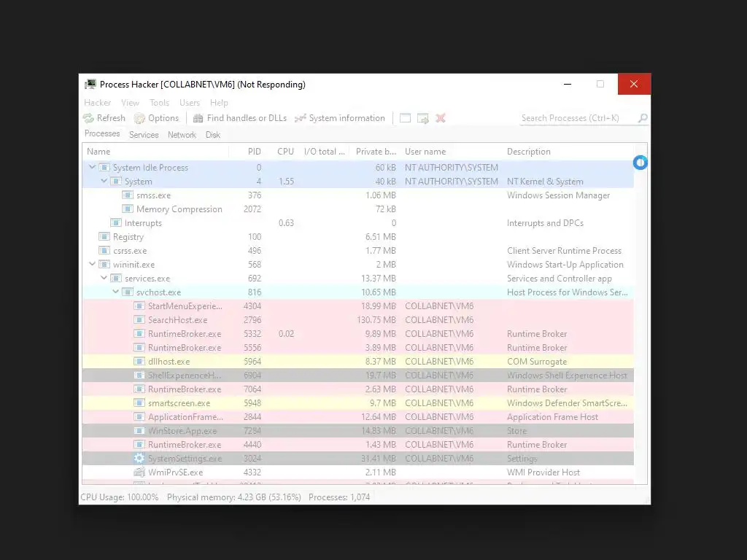This screenshot has width=747, height=560.
Task: Click the dllhost.exe process icon
Action: (x=139, y=361)
